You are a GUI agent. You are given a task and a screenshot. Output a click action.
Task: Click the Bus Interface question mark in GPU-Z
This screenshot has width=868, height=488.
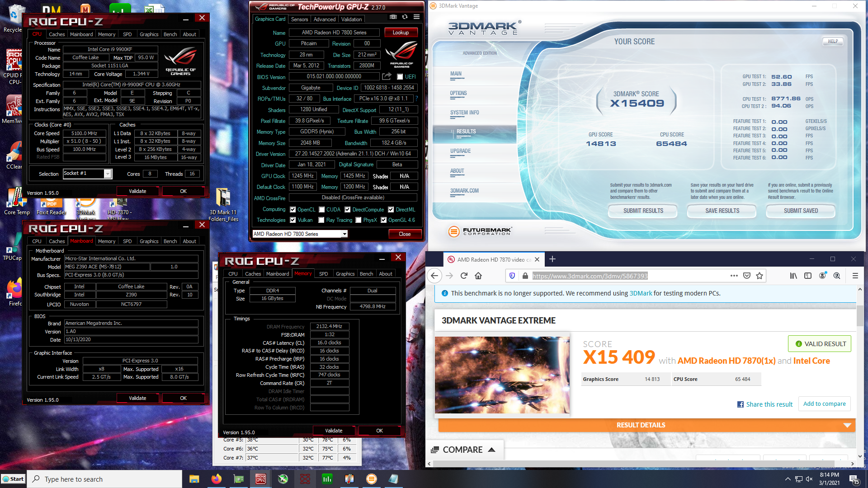coord(416,99)
